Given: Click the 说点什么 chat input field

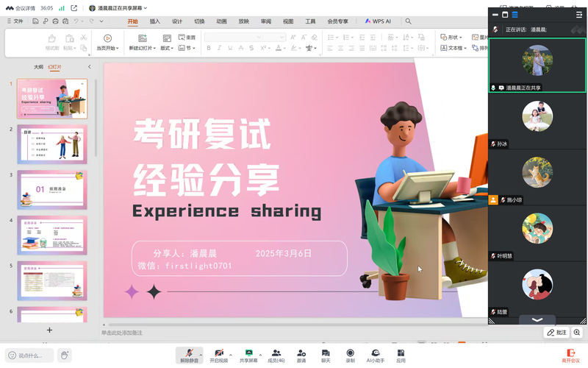Looking at the screenshot, I should [x=29, y=355].
